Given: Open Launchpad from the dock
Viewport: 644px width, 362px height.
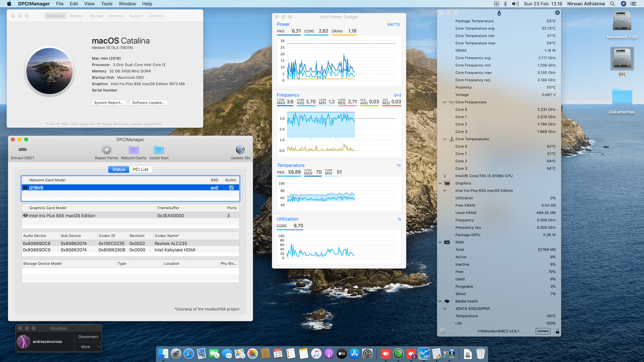Looking at the screenshot, I should point(176,353).
